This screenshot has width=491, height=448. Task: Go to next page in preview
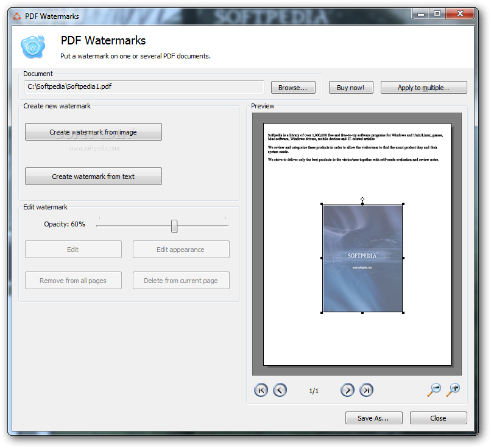347,390
